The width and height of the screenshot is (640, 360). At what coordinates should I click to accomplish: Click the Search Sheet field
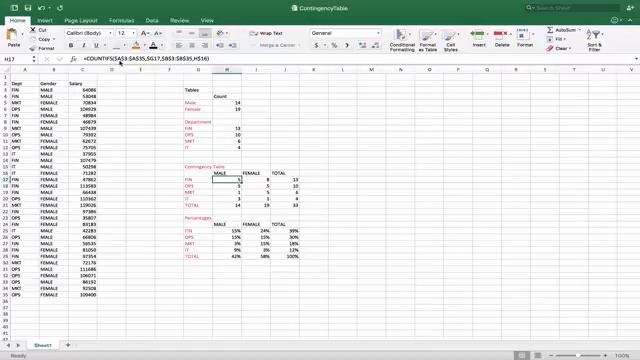572,8
